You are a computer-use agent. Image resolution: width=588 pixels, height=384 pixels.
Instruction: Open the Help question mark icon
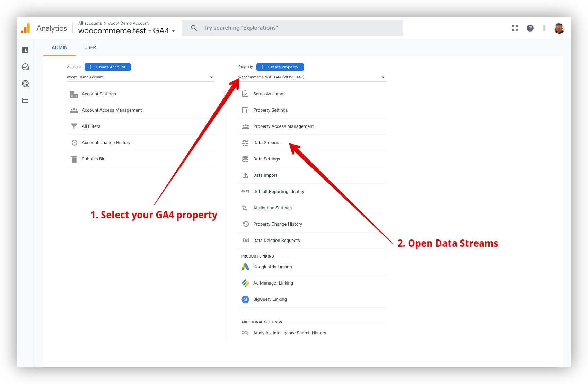(530, 28)
